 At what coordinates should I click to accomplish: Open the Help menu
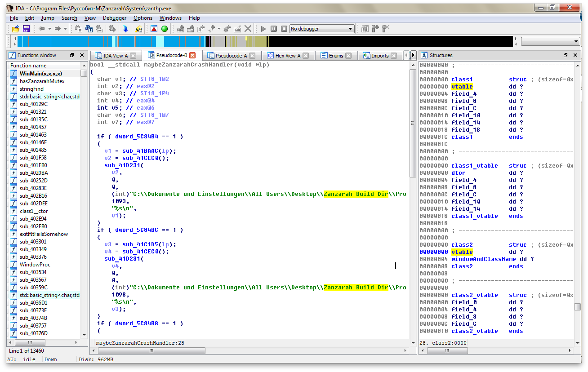[194, 18]
